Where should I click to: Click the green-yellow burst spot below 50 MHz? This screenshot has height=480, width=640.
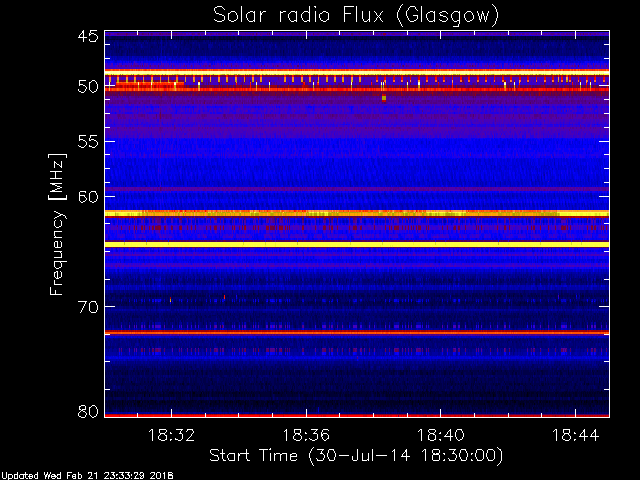click(384, 98)
